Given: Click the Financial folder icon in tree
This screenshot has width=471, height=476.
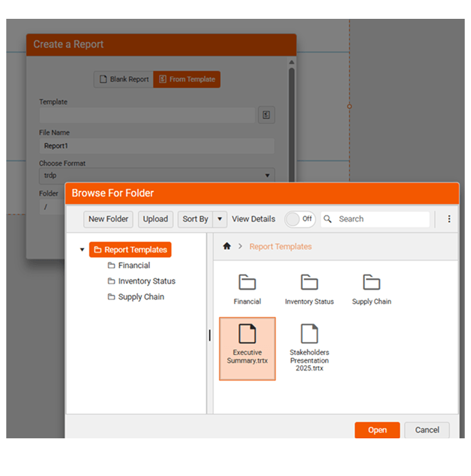Looking at the screenshot, I should coord(111,266).
